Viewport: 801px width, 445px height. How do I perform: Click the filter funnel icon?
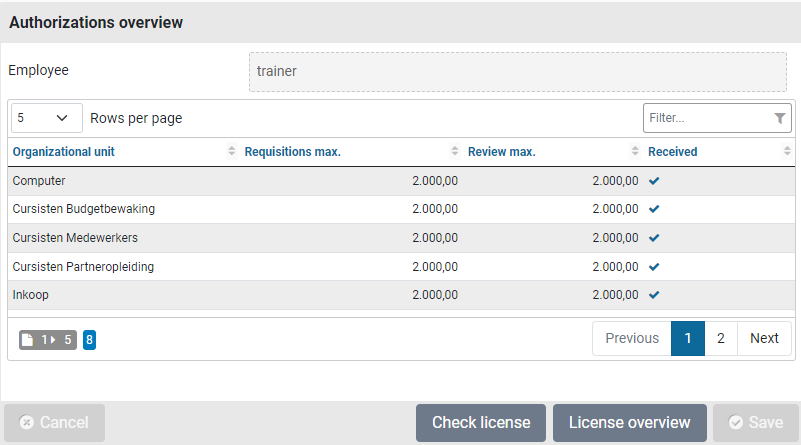pos(779,118)
